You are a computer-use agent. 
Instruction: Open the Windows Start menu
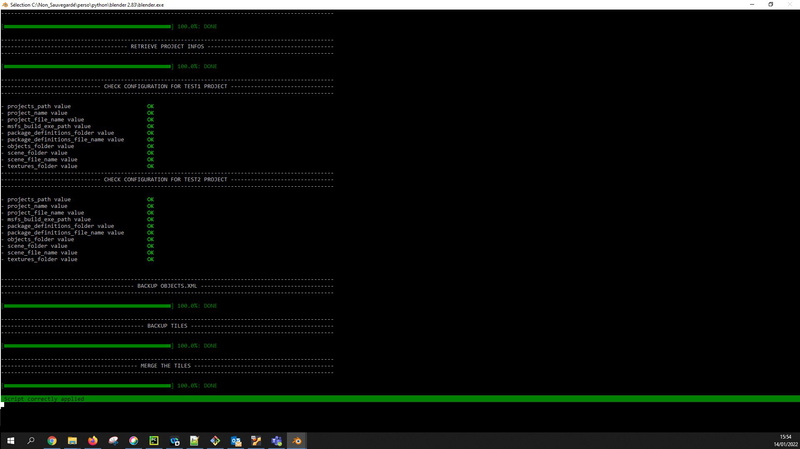(x=9, y=440)
